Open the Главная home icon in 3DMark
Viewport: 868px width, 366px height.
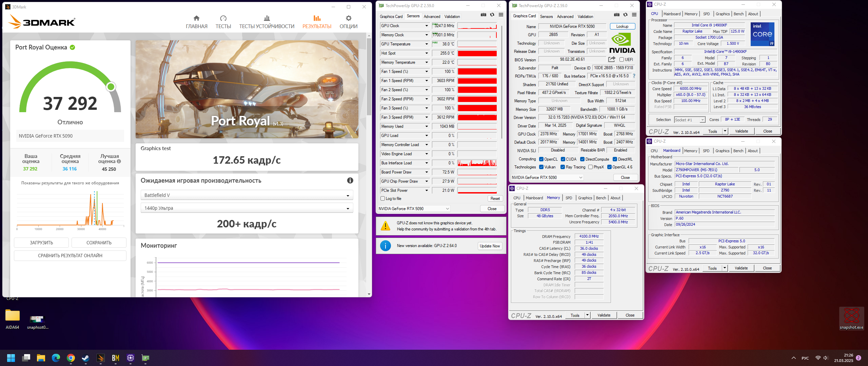196,18
